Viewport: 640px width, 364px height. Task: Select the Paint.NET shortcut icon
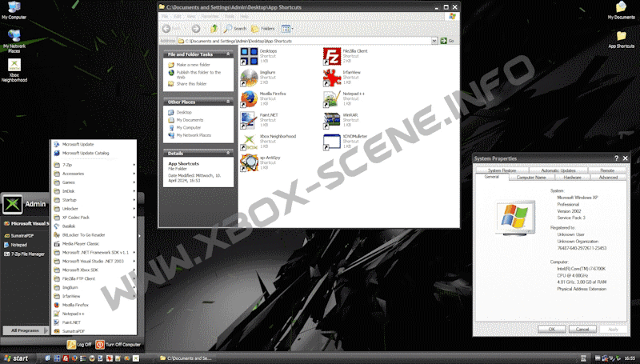[249, 120]
